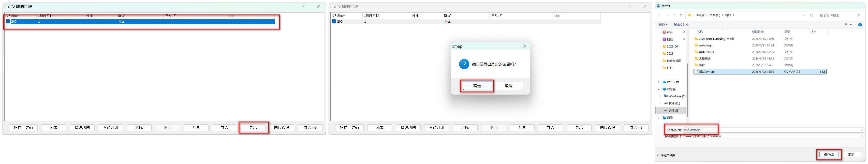
Task: Open the view options dropdown arrow
Action: click(851, 25)
